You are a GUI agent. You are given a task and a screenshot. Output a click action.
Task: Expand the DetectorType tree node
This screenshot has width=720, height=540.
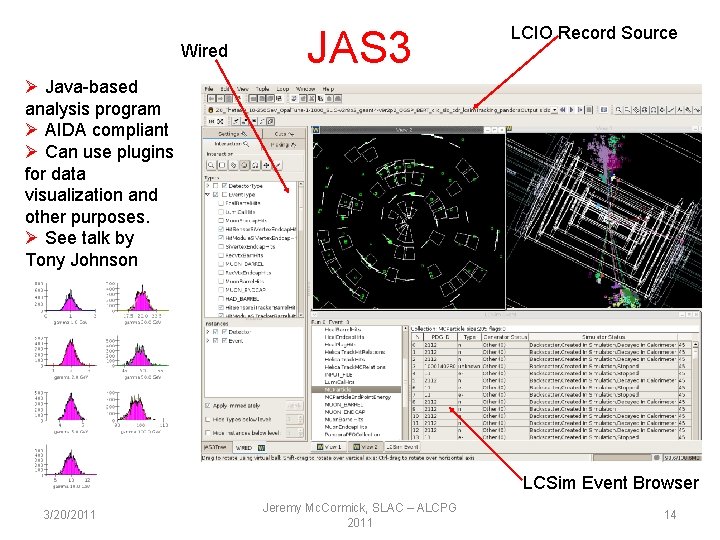tap(208, 186)
